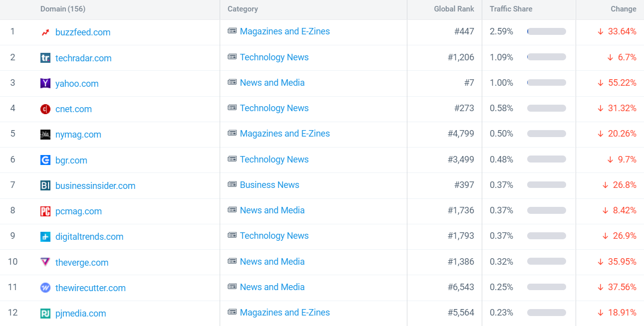
Task: Open Technology News category for techradar.com
Action: (x=274, y=57)
